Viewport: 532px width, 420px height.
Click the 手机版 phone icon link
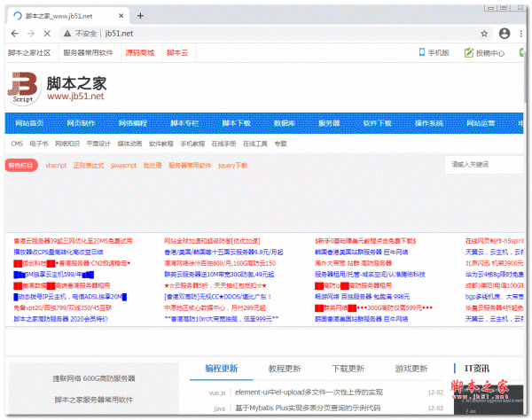click(x=434, y=53)
